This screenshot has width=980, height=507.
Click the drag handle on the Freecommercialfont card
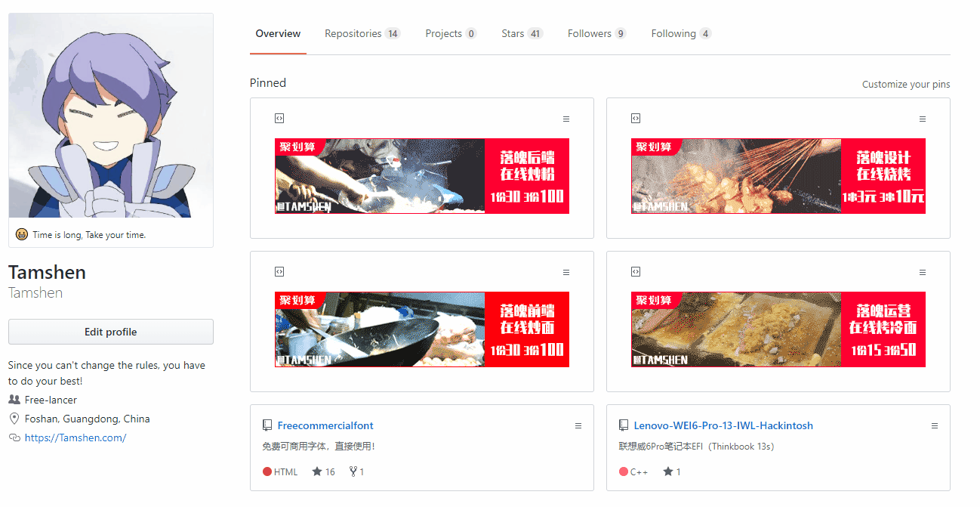coord(578,426)
